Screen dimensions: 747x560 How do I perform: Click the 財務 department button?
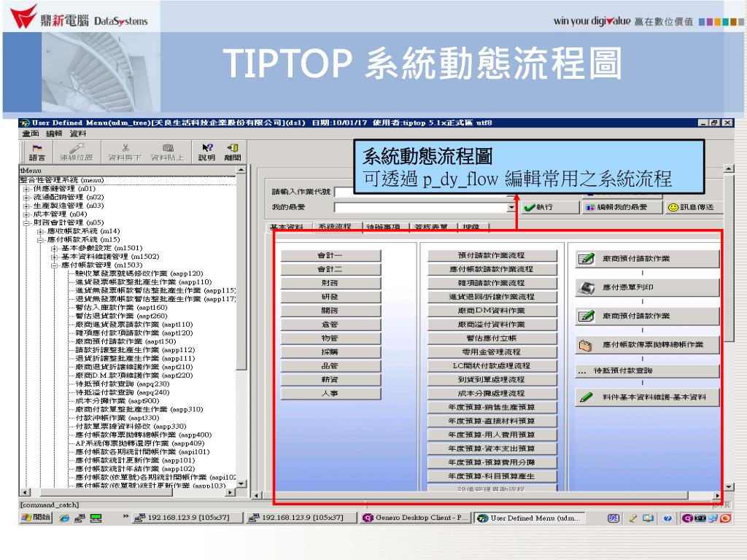coord(330,284)
